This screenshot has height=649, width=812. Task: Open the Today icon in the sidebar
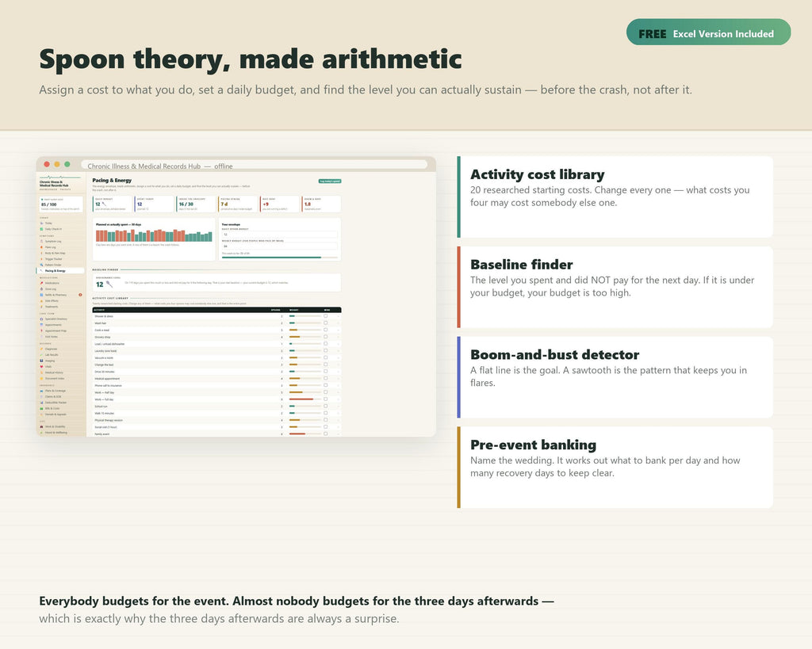click(x=41, y=223)
